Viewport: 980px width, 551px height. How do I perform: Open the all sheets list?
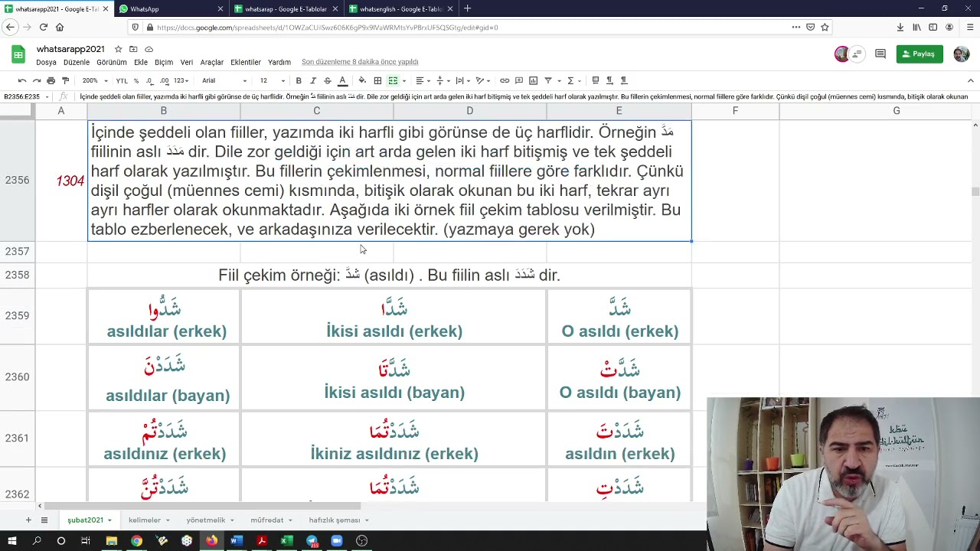[x=44, y=520]
